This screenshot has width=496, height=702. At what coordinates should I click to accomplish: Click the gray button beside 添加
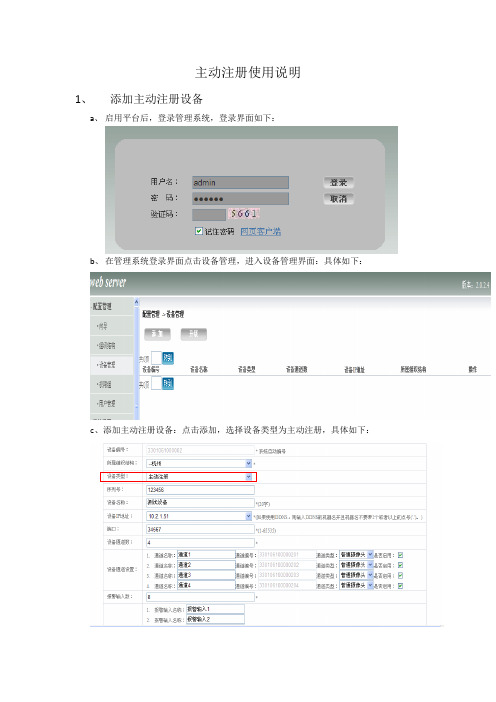[193, 334]
